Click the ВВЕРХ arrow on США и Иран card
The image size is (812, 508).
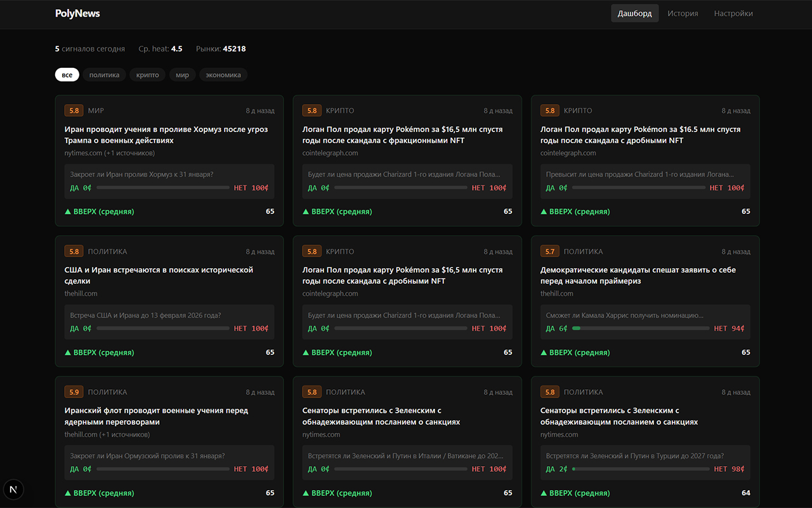coord(68,352)
